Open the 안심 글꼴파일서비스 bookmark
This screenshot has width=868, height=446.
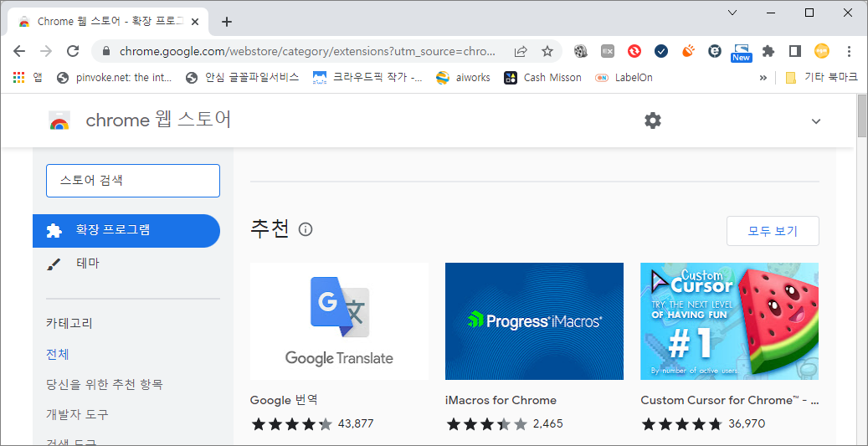pyautogui.click(x=243, y=78)
